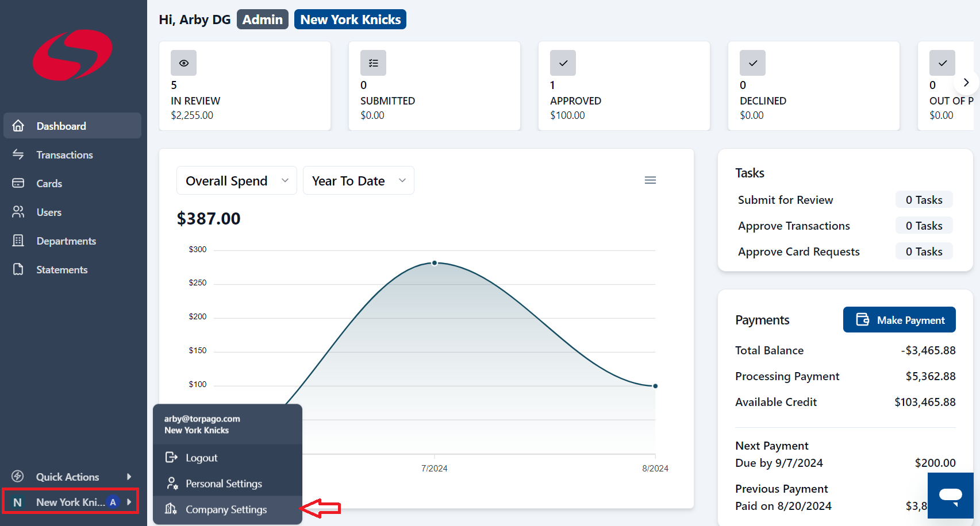Click the Approve Card Requests task label
Viewport: 980px width, 526px height.
[799, 252]
